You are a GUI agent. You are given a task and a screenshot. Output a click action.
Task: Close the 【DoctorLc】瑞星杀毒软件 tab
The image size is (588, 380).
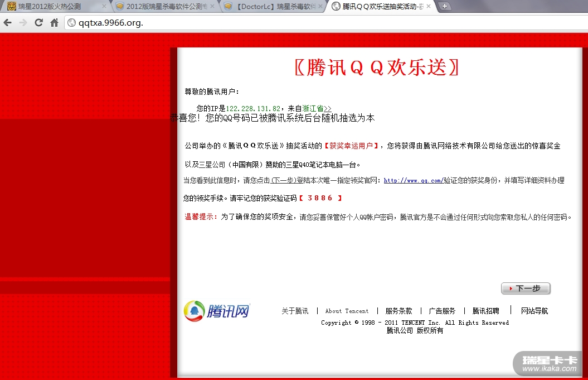[x=320, y=6]
